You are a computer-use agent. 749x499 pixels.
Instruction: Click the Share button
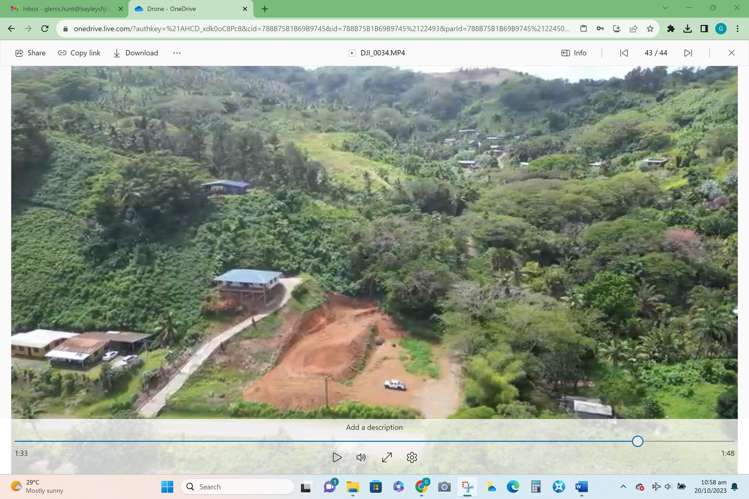[30, 53]
